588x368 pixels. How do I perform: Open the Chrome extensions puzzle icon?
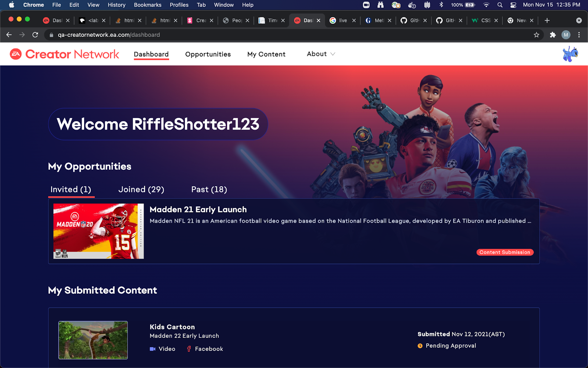click(x=553, y=35)
